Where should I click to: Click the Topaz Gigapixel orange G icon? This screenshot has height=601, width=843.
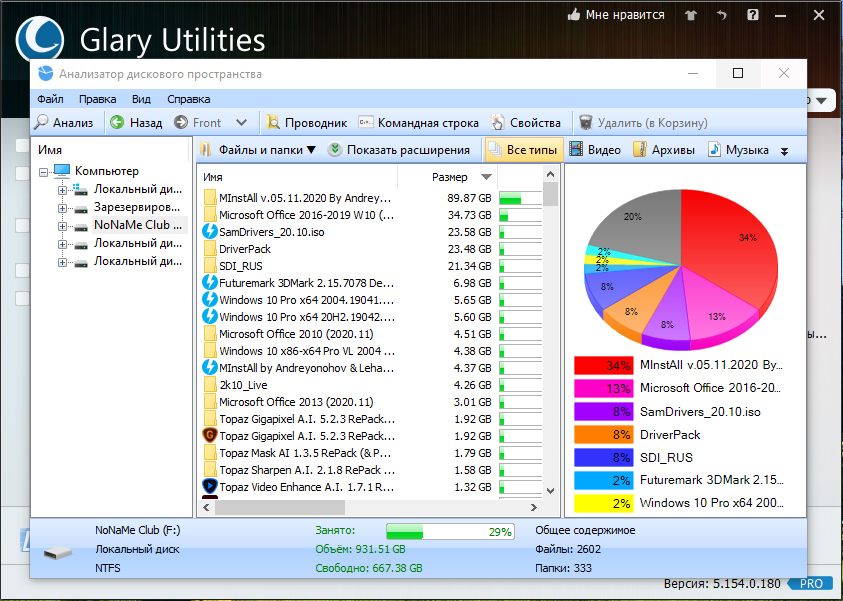210,435
